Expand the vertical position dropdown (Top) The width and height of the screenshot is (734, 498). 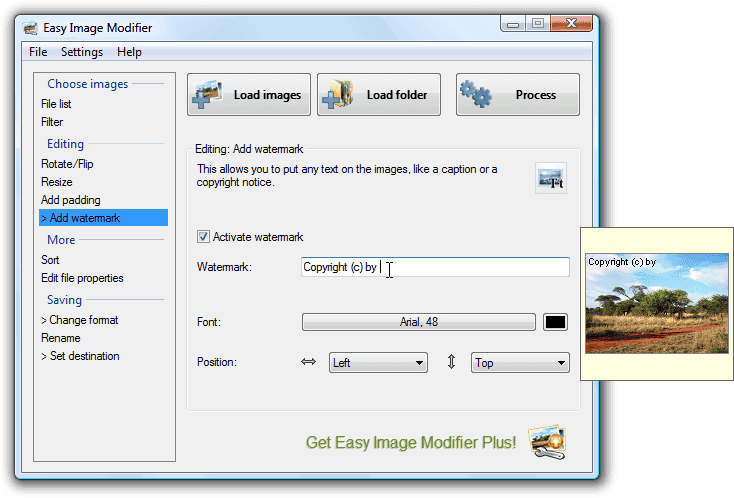520,363
